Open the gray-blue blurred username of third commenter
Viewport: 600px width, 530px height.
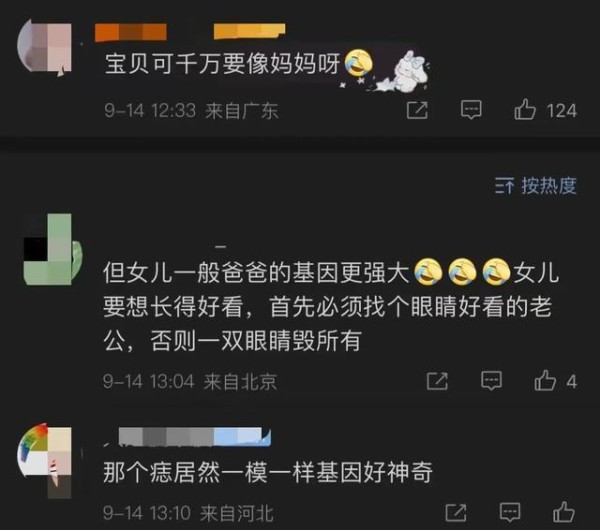(x=194, y=437)
